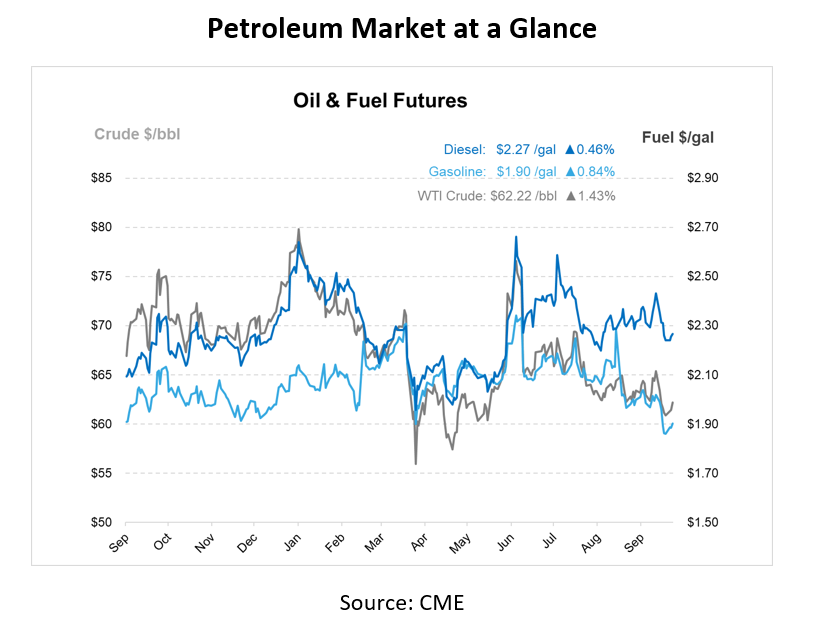The height and width of the screenshot is (630, 814).
Task: Click the $50 crude axis value
Action: 100,522
